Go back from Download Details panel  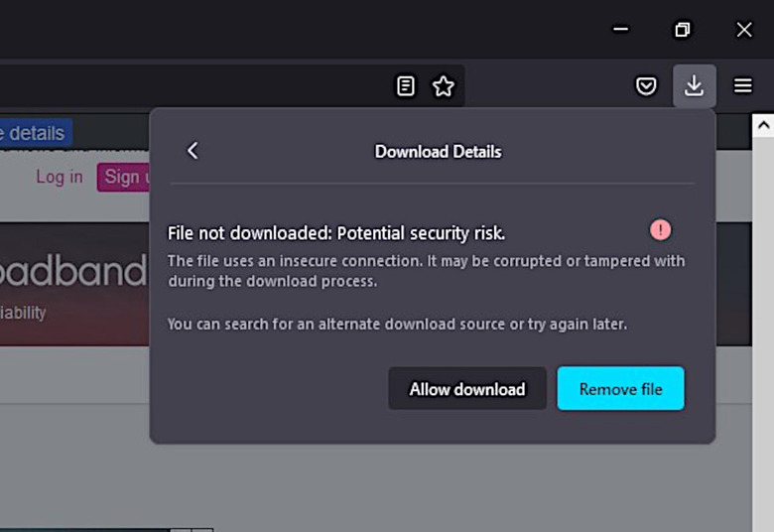pos(193,151)
